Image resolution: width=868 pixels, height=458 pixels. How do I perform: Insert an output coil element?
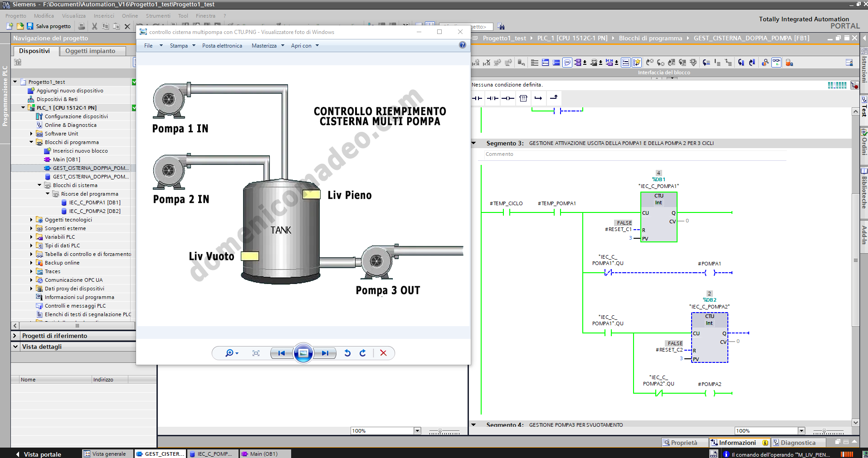coord(508,98)
